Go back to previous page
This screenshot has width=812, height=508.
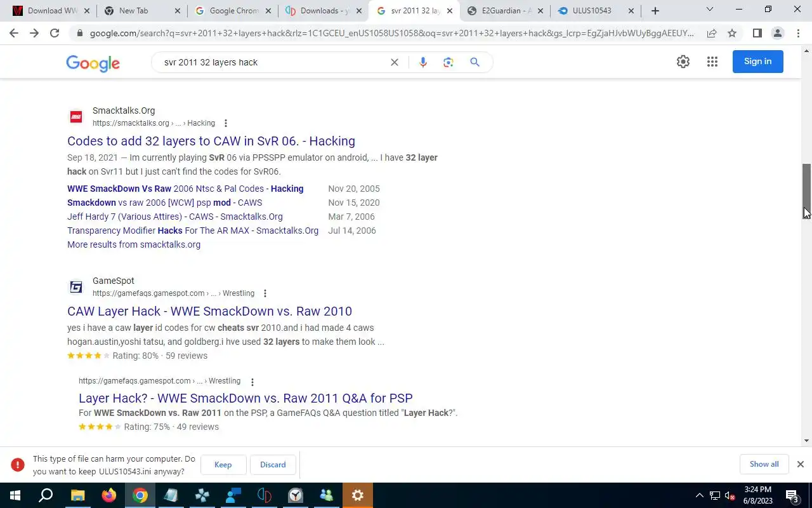[x=14, y=33]
